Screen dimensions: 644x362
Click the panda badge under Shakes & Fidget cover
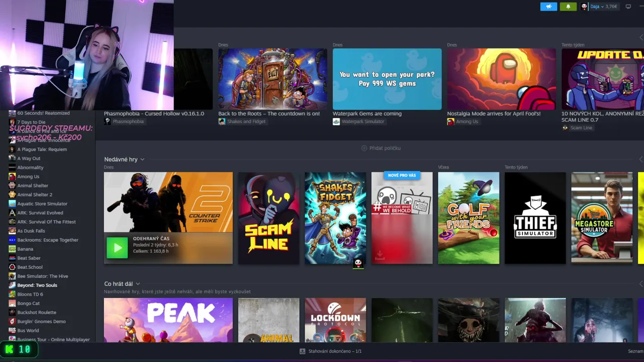click(x=358, y=263)
